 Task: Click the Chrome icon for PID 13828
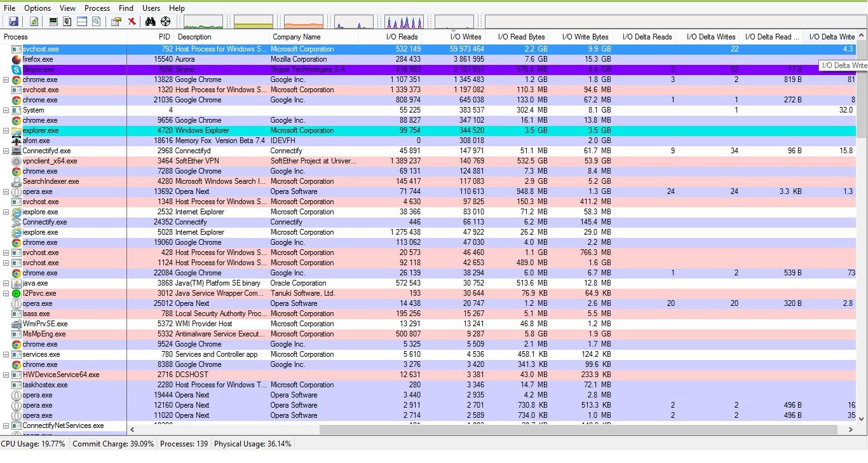click(x=17, y=79)
